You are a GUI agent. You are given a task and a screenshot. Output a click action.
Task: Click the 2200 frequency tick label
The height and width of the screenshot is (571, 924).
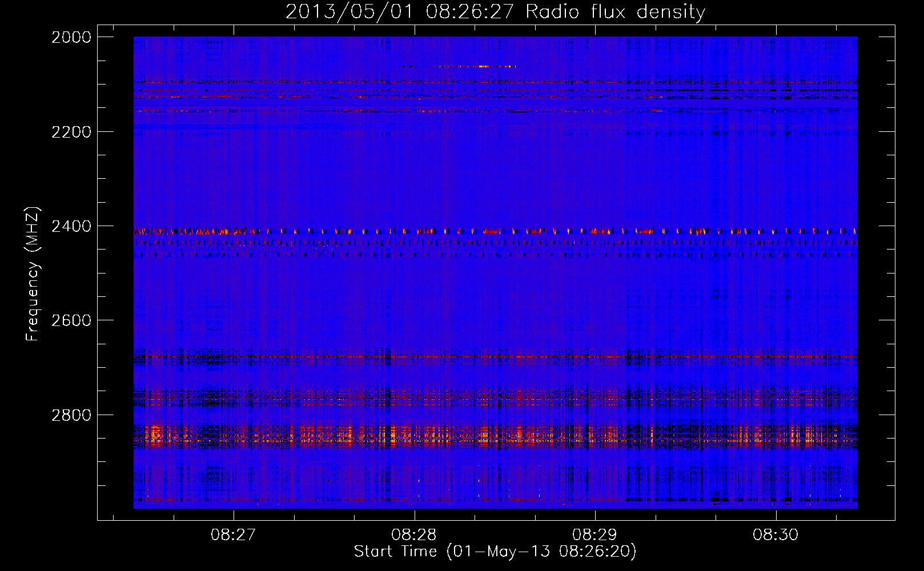(71, 132)
